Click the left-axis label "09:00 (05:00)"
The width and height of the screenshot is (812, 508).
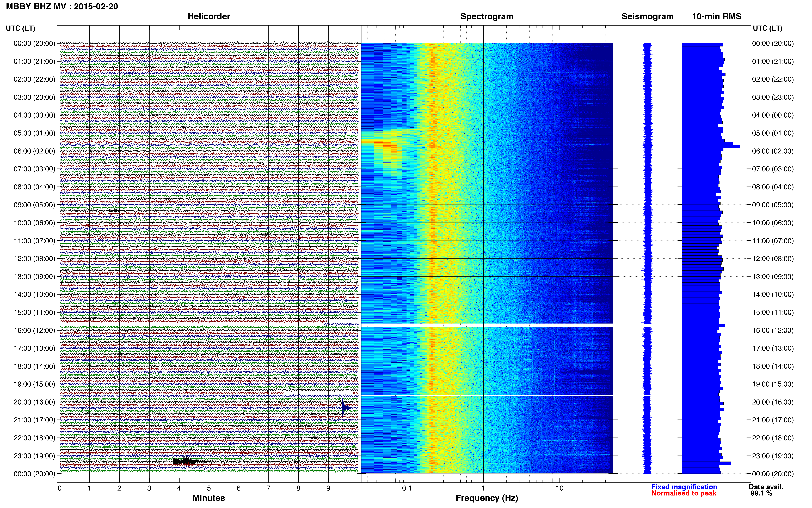pyautogui.click(x=34, y=205)
